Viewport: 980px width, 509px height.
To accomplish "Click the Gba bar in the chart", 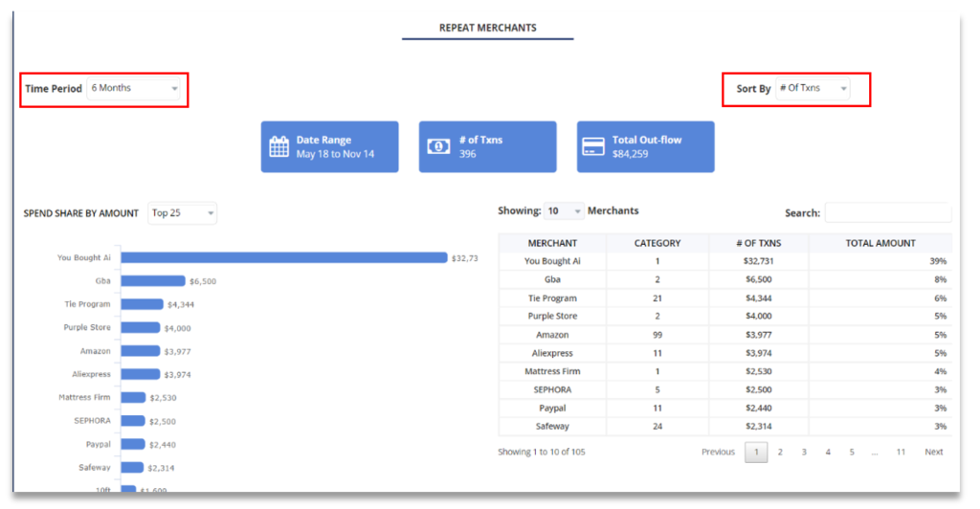I will tap(153, 281).
